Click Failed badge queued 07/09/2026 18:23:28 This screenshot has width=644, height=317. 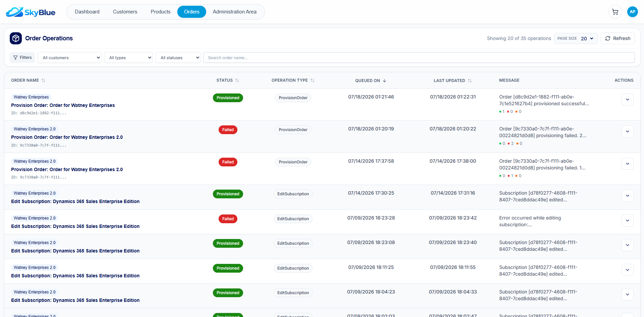click(228, 219)
